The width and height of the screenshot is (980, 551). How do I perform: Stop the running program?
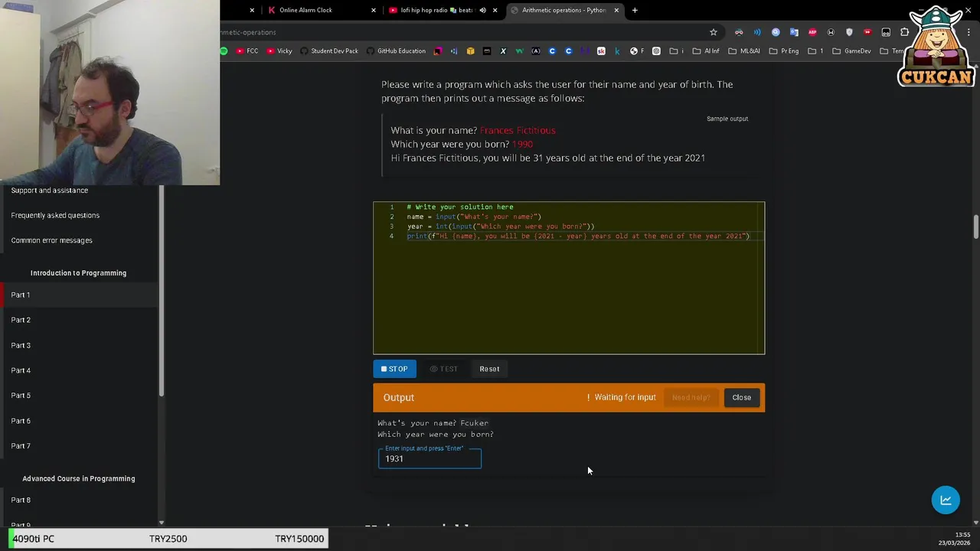(x=394, y=369)
